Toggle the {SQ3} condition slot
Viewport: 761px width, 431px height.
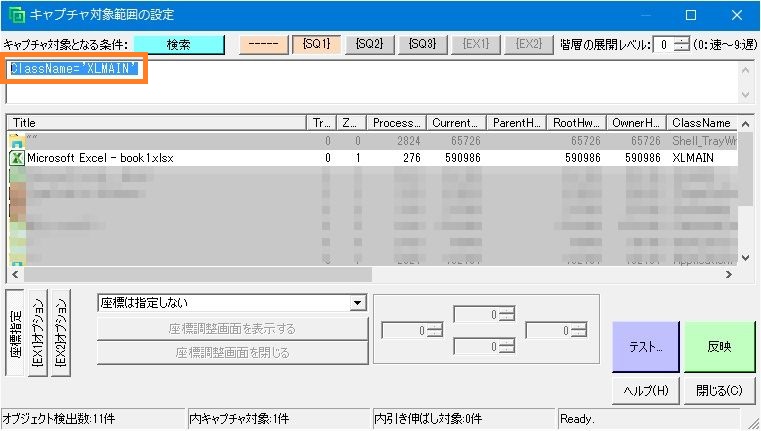[422, 45]
